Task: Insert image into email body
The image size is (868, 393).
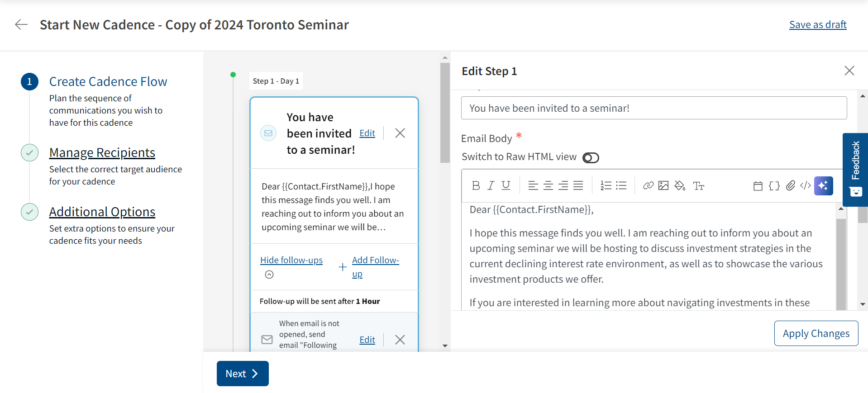Action: click(x=663, y=185)
